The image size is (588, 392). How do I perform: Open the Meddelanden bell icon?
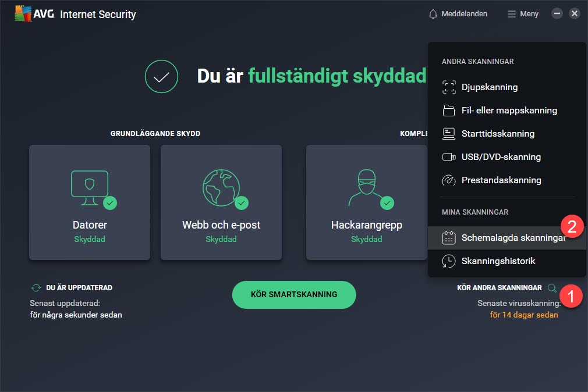pos(433,14)
